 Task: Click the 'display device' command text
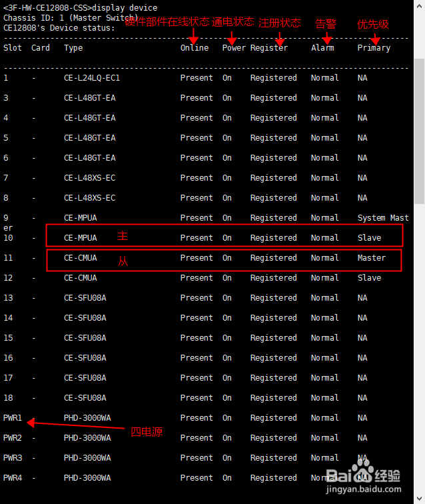125,8
